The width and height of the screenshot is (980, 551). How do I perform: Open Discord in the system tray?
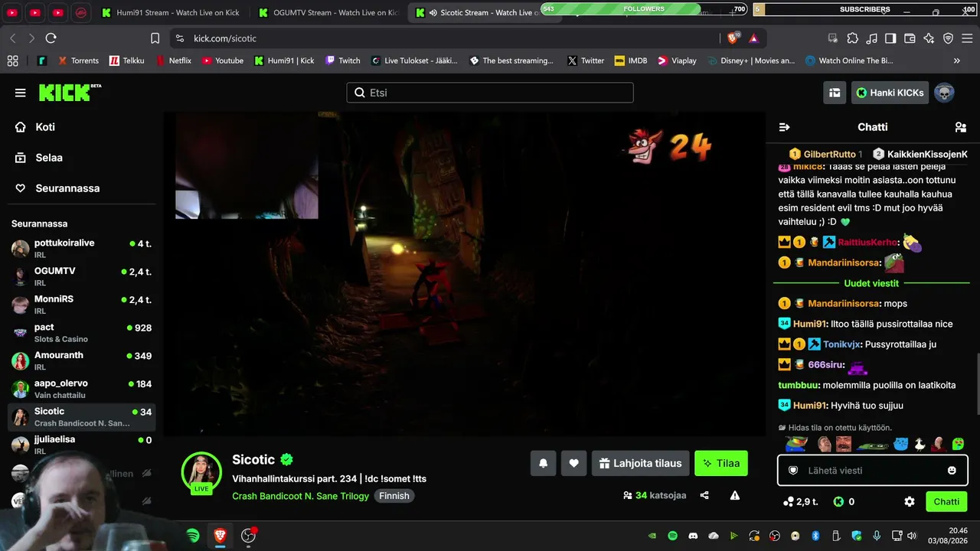[x=694, y=536]
